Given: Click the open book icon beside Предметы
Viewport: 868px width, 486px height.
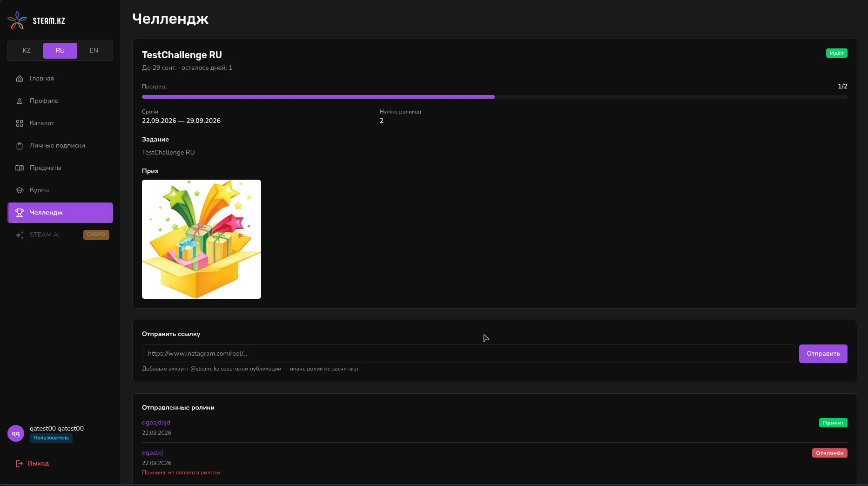Looking at the screenshot, I should (20, 168).
